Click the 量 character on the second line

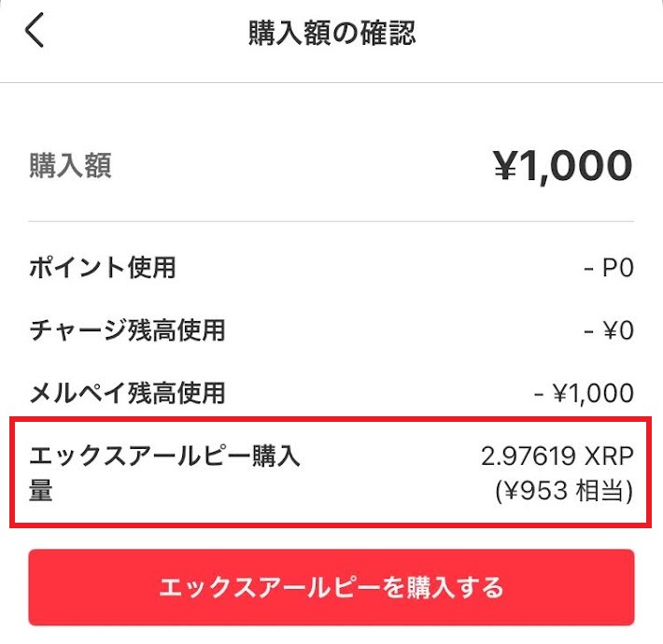[40, 491]
